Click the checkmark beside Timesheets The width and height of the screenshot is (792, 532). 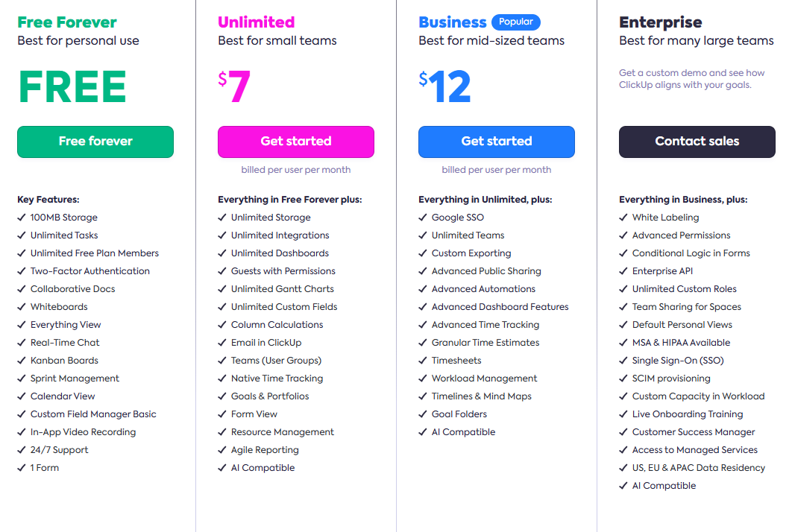pos(421,360)
